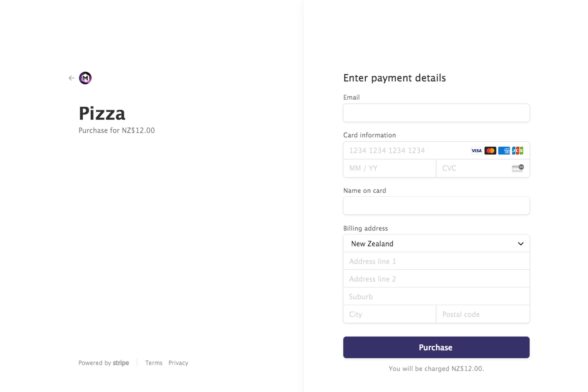Open the Privacy page
The width and height of the screenshot is (588, 392).
(x=178, y=363)
